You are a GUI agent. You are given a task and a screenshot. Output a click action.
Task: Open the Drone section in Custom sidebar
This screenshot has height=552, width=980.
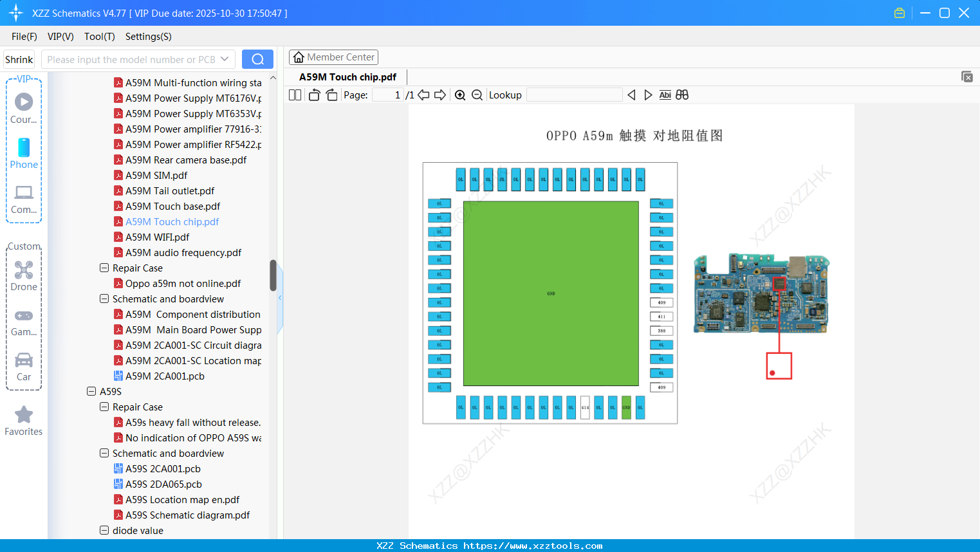[24, 275]
